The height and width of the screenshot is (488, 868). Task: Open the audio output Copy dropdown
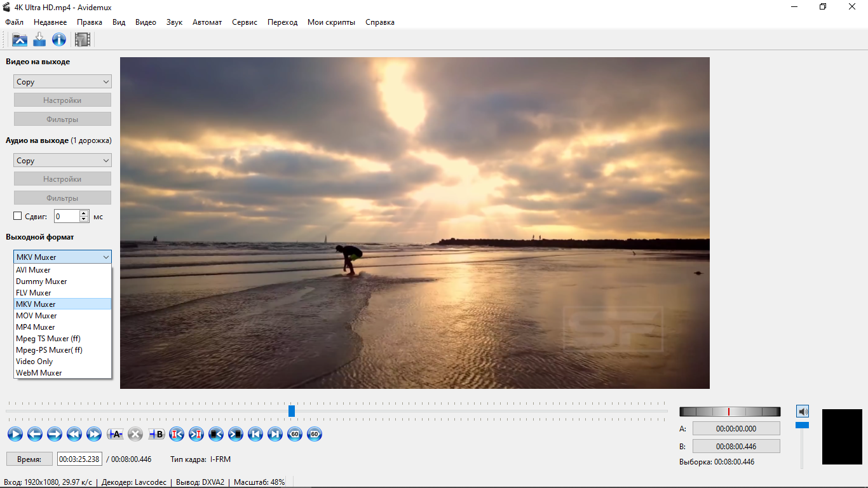click(x=62, y=160)
